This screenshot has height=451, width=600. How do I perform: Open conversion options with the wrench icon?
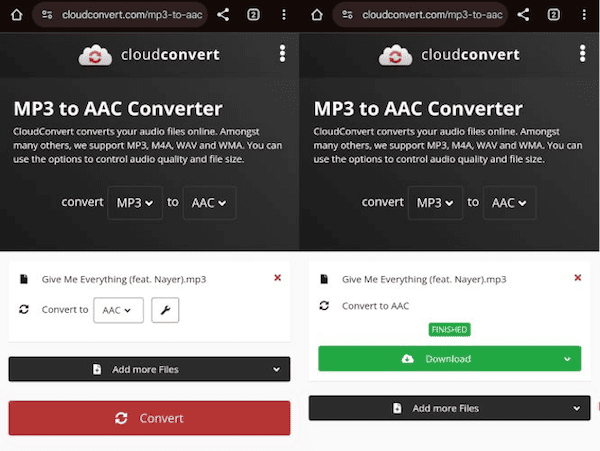[x=165, y=310]
